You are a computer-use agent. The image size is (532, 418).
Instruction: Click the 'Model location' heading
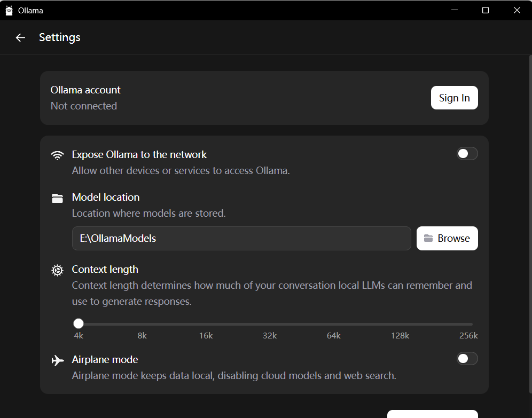point(106,198)
